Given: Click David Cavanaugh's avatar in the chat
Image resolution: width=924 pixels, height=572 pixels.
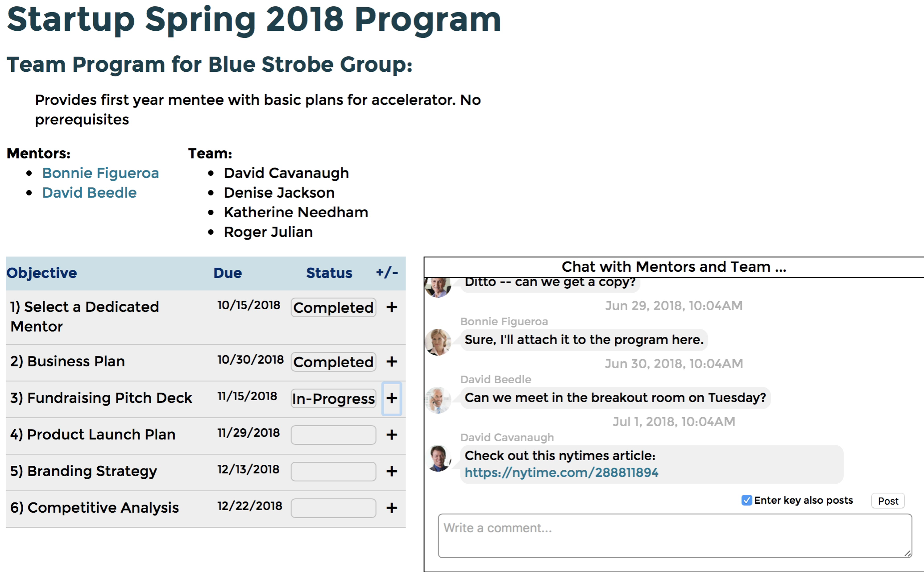Looking at the screenshot, I should [439, 458].
